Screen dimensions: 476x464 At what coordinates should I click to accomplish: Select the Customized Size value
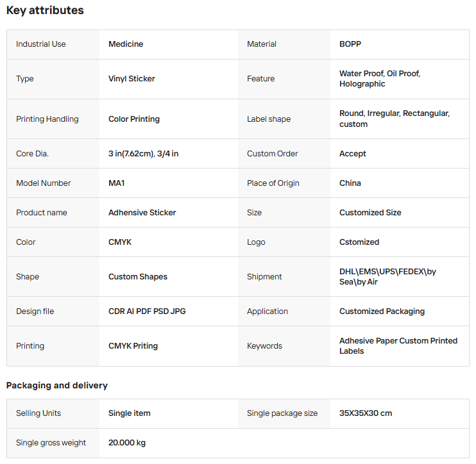(370, 213)
